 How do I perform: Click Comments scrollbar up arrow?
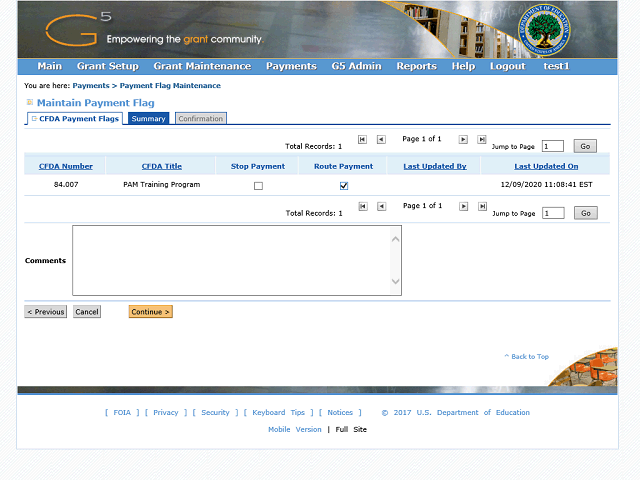(x=395, y=240)
